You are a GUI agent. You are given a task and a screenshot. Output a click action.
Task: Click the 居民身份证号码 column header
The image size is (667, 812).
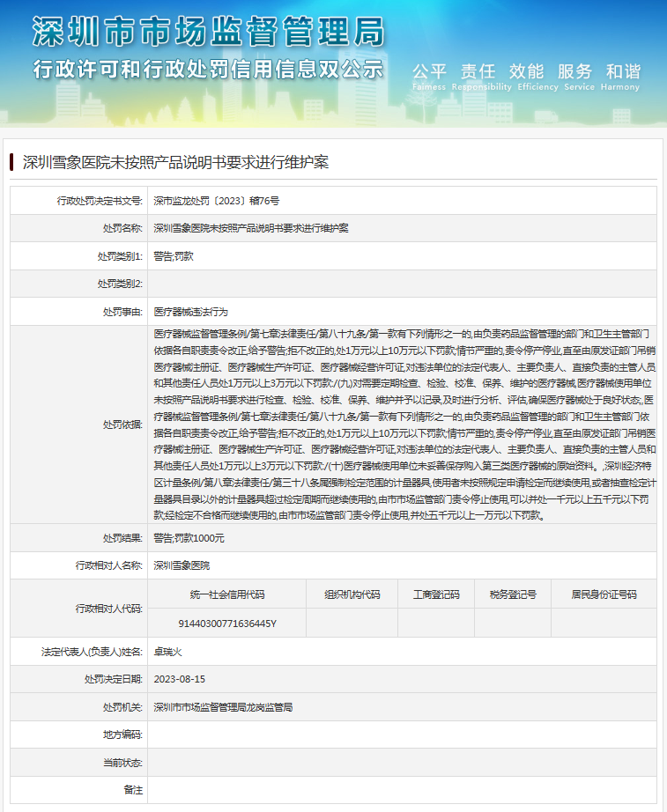coord(604,594)
